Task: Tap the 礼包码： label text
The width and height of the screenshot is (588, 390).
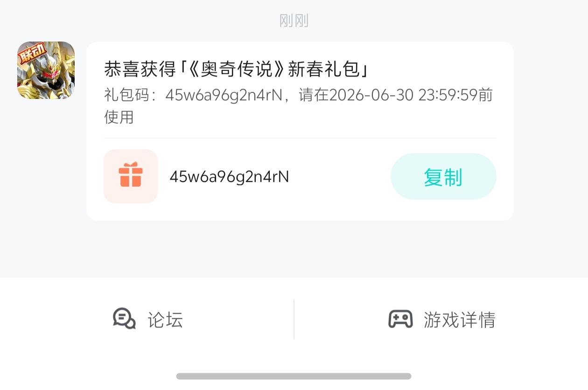Action: (133, 95)
